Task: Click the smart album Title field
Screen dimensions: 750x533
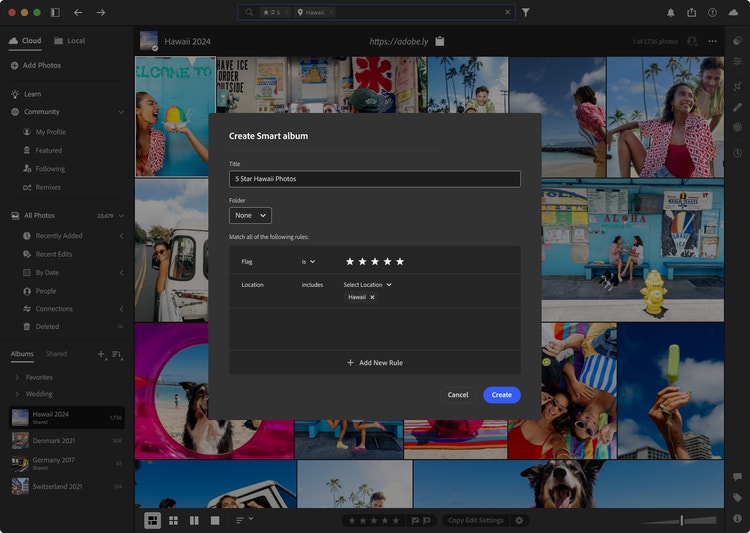Action: pyautogui.click(x=375, y=179)
